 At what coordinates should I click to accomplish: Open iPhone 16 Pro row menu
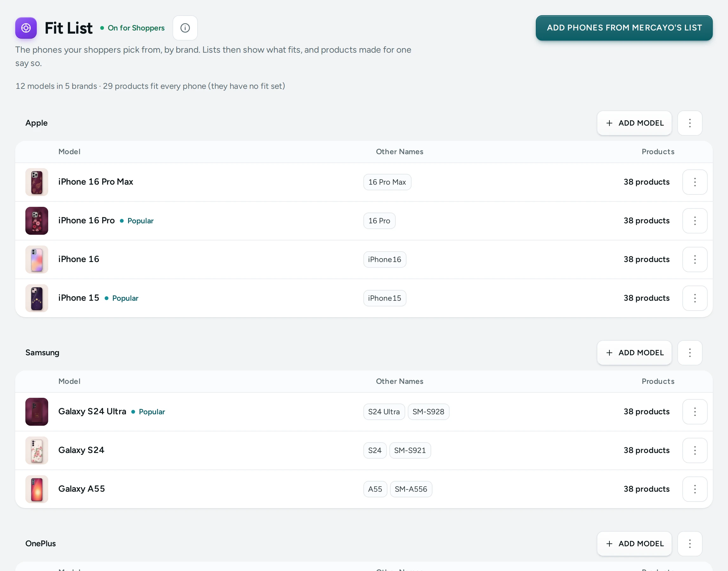coord(695,221)
